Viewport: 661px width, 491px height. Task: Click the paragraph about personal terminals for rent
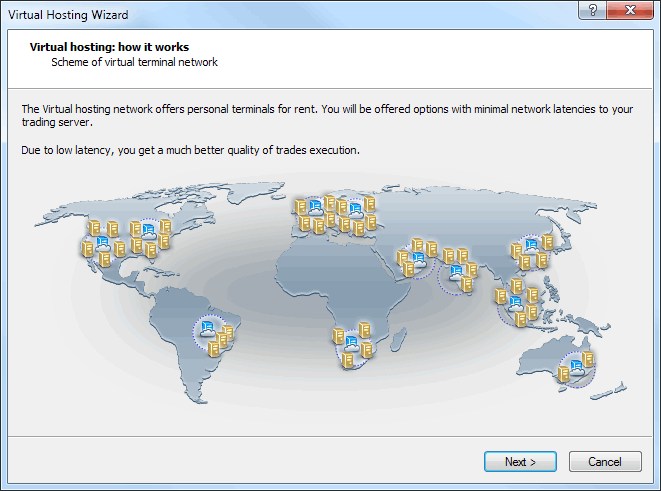pos(329,115)
